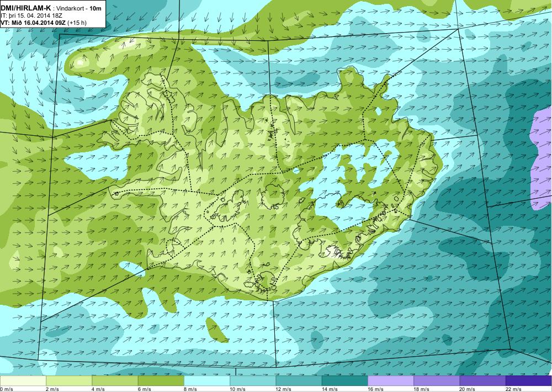
Task: Click the DMI/HIRLAM-K title text
Action: 26,8
